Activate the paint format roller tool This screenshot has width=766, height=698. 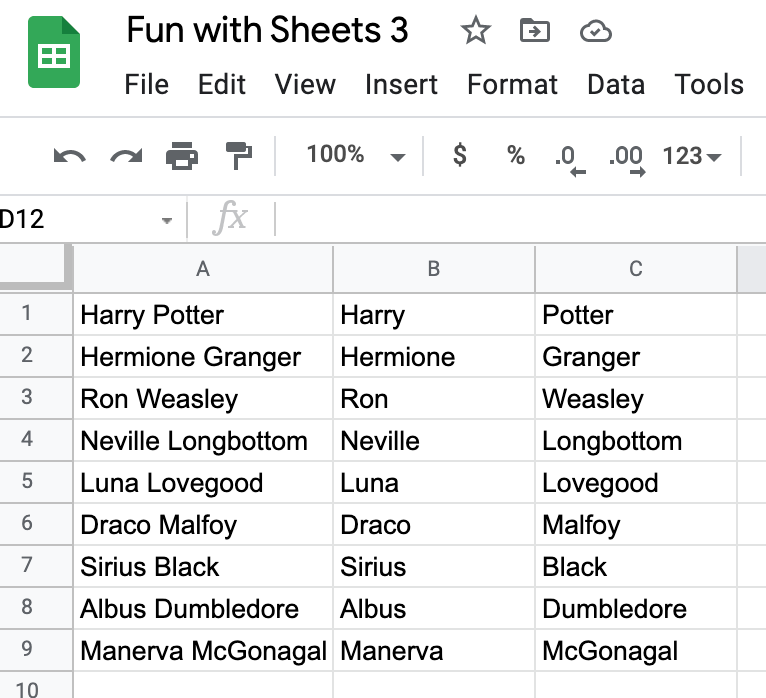coord(238,156)
